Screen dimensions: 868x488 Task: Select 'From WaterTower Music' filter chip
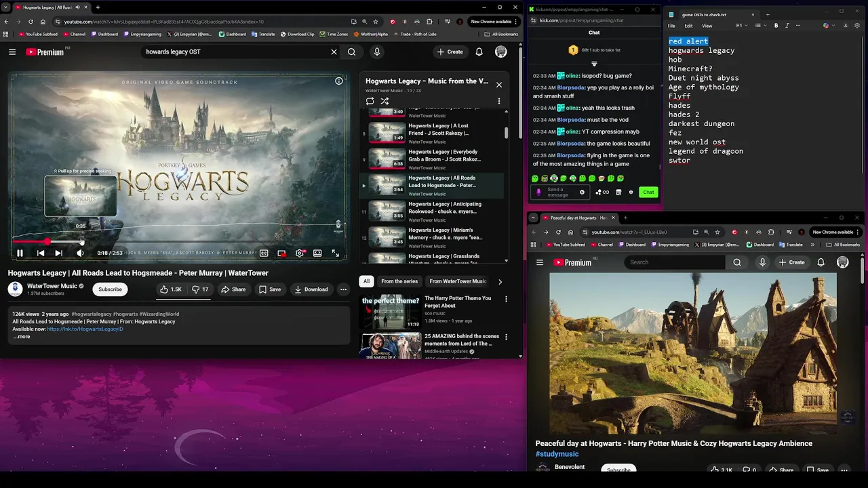pos(458,281)
